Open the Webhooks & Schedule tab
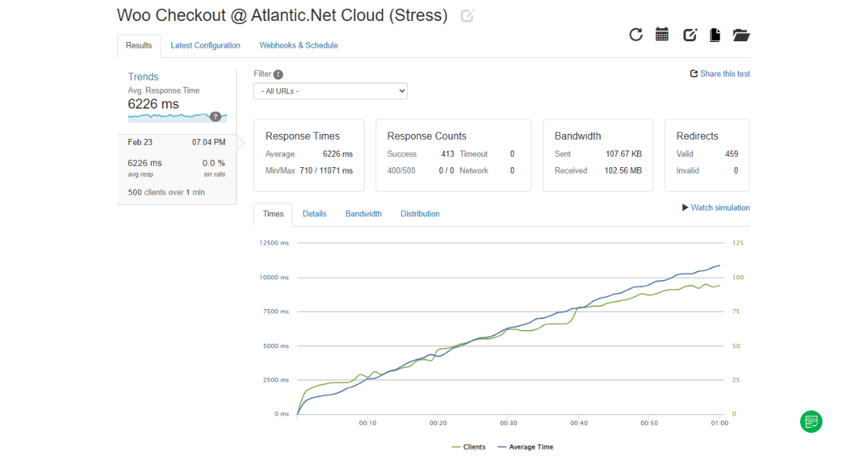The width and height of the screenshot is (868, 456). click(299, 46)
